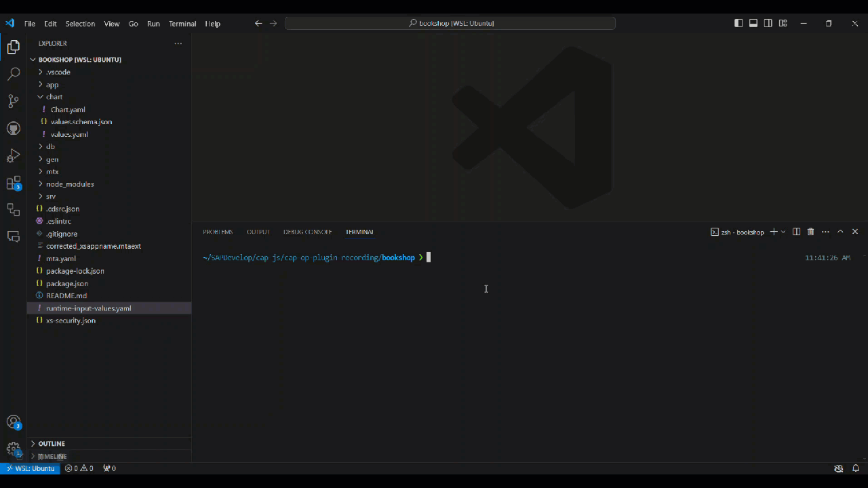The image size is (868, 488).
Task: Open notifications bell in status bar
Action: [x=856, y=468]
